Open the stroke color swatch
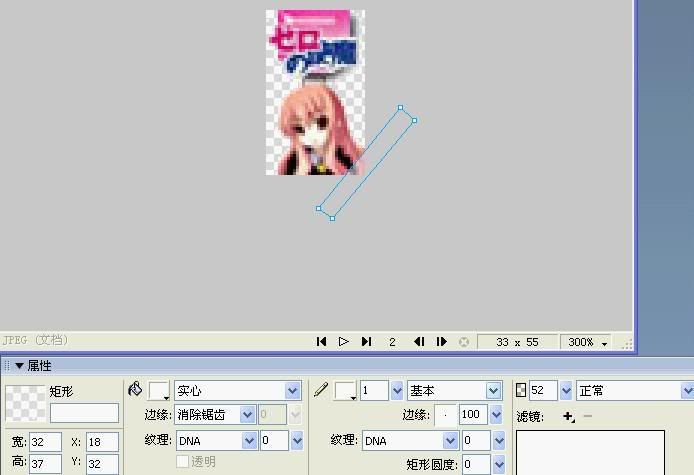The width and height of the screenshot is (694, 475). [346, 391]
